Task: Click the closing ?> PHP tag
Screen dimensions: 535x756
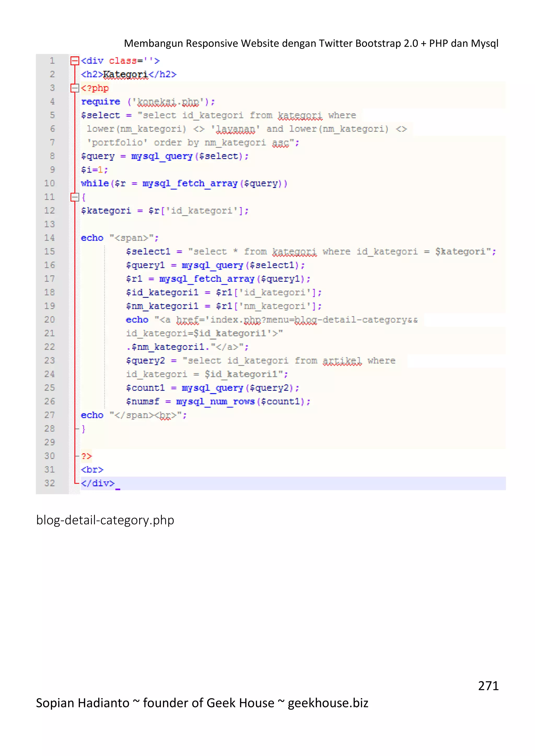Action: 86,456
